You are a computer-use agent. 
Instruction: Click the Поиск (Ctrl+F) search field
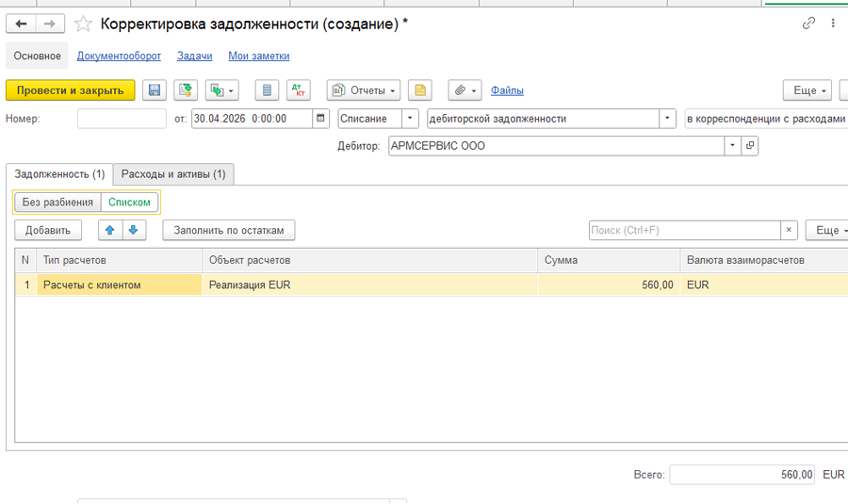coord(685,230)
